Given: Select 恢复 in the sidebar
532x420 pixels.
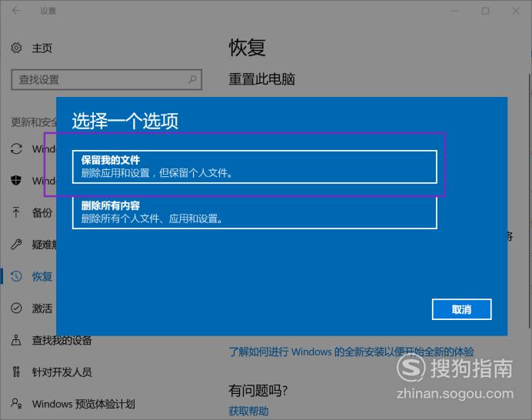Looking at the screenshot, I should point(42,276).
